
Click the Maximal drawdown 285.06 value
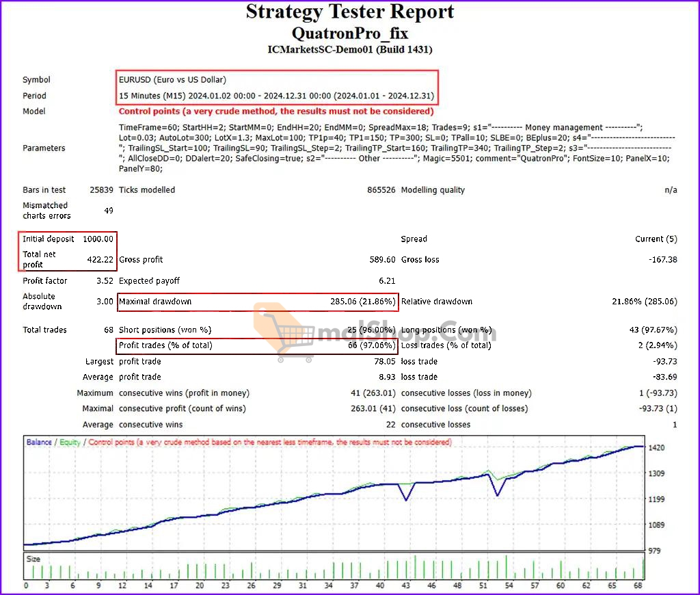(x=361, y=302)
